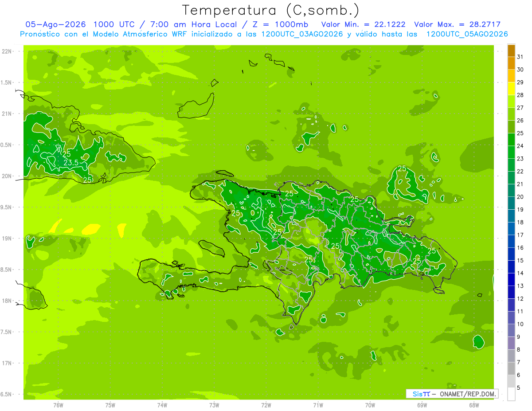Screen dimensions: 532x411
Task: Click legend value "28" on color bar
Action: click(520, 95)
